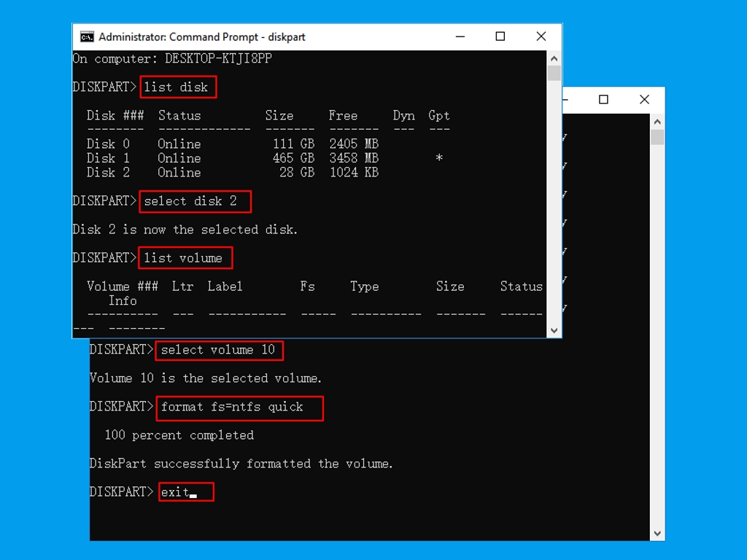Close the front diskpart Command Prompt window

click(x=541, y=36)
